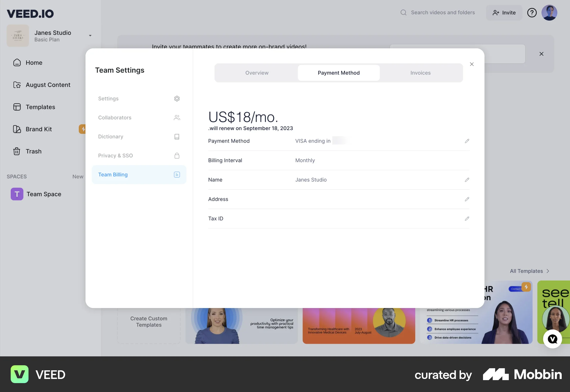Click the Invite button

click(x=504, y=12)
